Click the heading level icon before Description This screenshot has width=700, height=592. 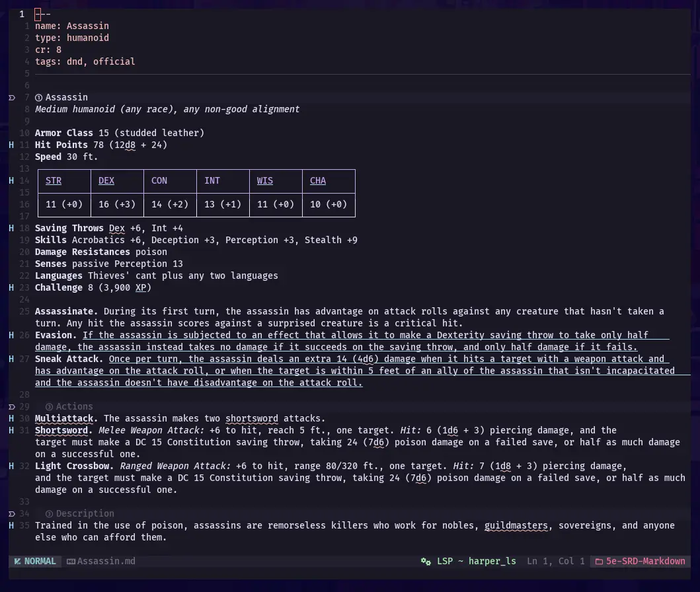coord(49,513)
